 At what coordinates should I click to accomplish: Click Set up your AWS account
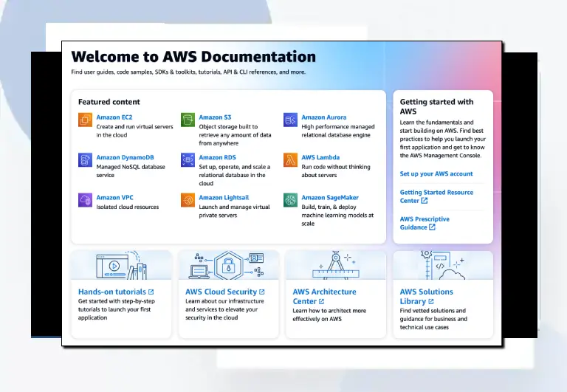pos(436,173)
